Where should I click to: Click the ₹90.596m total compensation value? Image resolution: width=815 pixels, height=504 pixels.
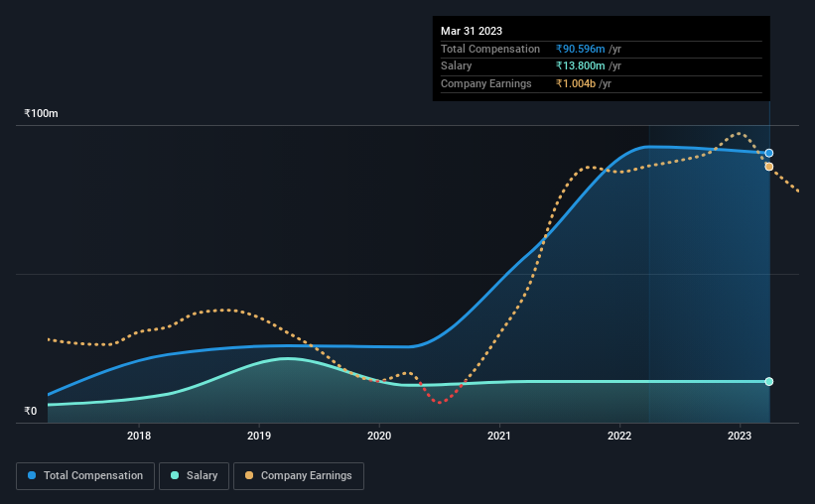coord(580,49)
